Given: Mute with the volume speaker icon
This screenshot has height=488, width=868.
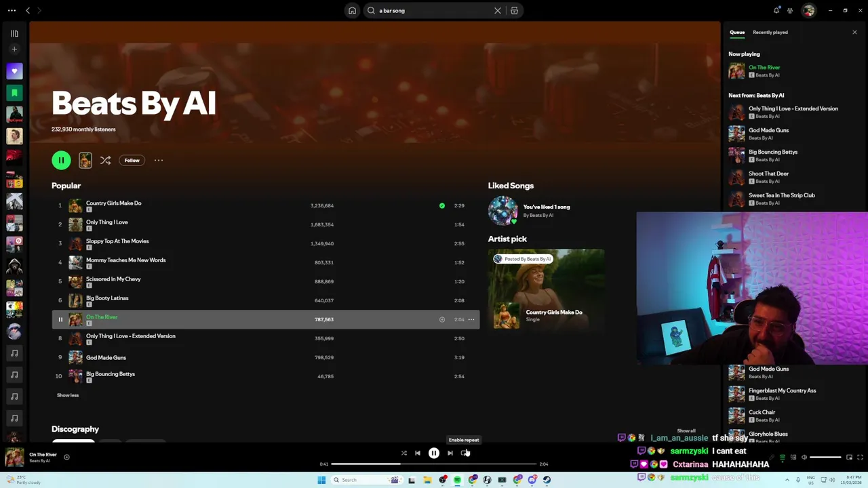Looking at the screenshot, I should click(x=804, y=457).
